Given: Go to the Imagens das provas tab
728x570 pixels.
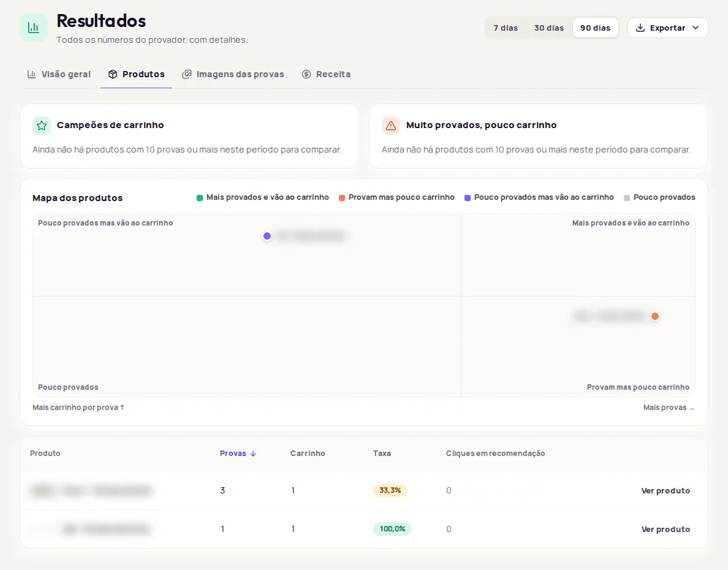Looking at the screenshot, I should tap(233, 74).
